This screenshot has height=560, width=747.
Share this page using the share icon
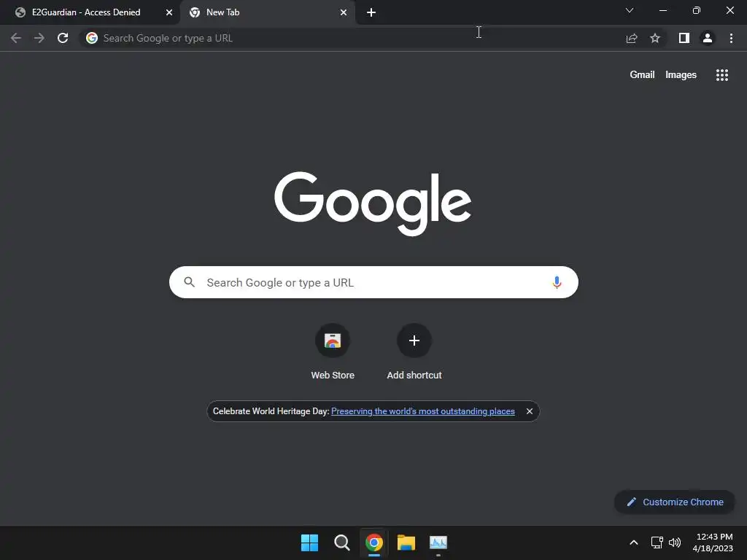pyautogui.click(x=632, y=38)
